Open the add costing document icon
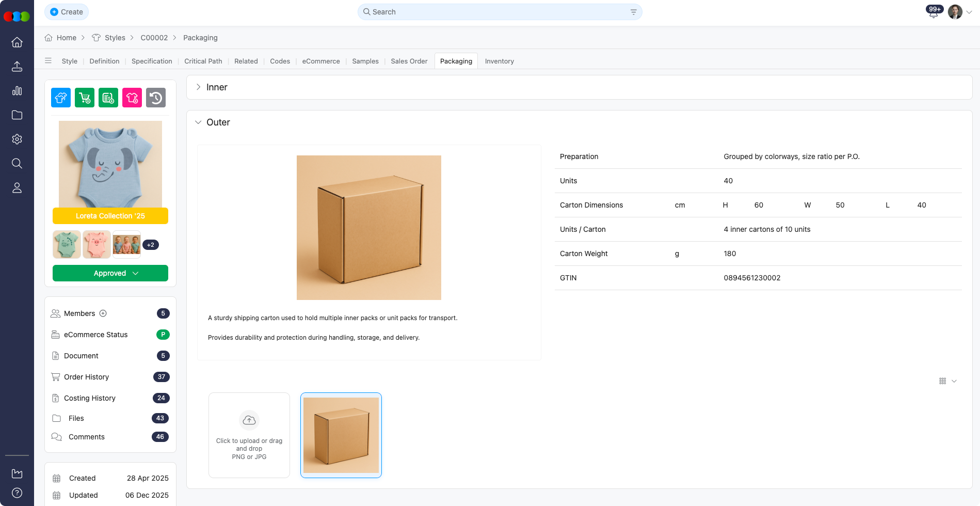 [x=108, y=97]
